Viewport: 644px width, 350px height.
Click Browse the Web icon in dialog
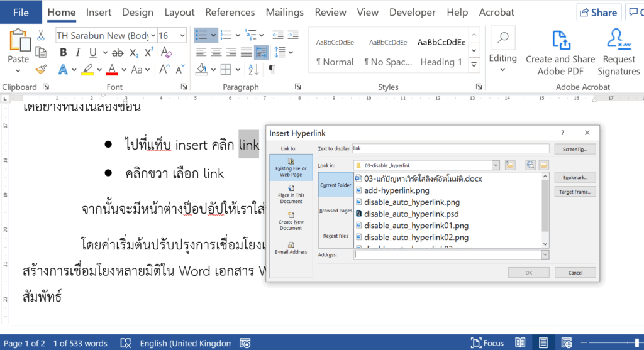click(530, 165)
